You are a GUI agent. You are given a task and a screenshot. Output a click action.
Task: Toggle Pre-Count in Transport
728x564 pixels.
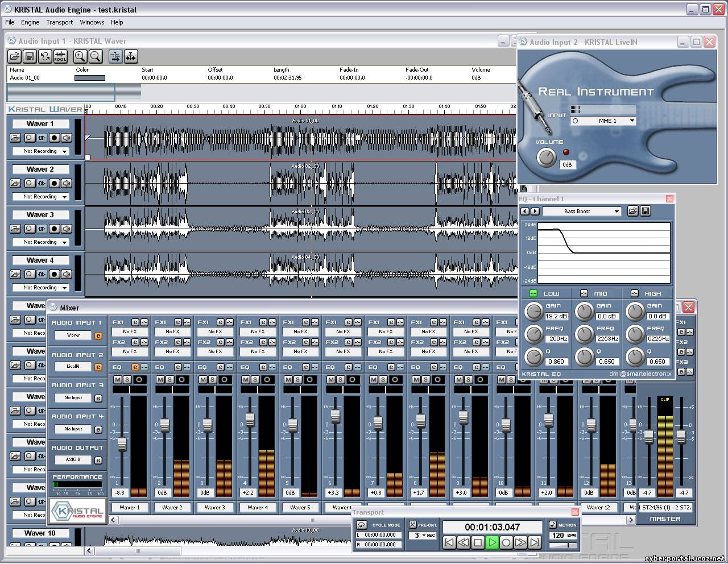[413, 525]
